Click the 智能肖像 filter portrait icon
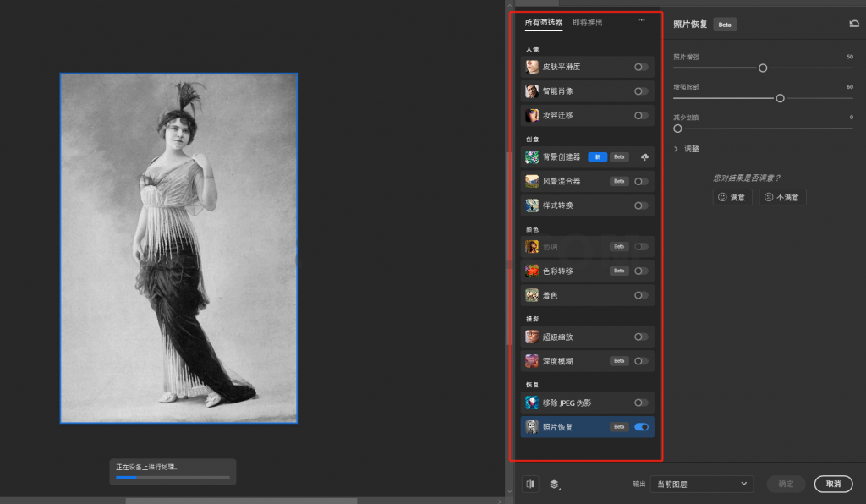This screenshot has height=504, width=866. pos(532,91)
